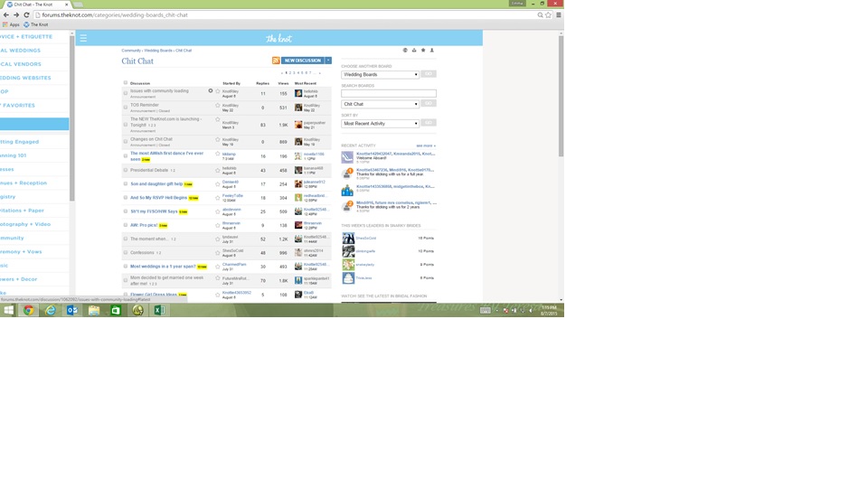This screenshot has width=868, height=488.
Task: Open 'Wedding Websites' in left navigation
Action: tap(25, 78)
